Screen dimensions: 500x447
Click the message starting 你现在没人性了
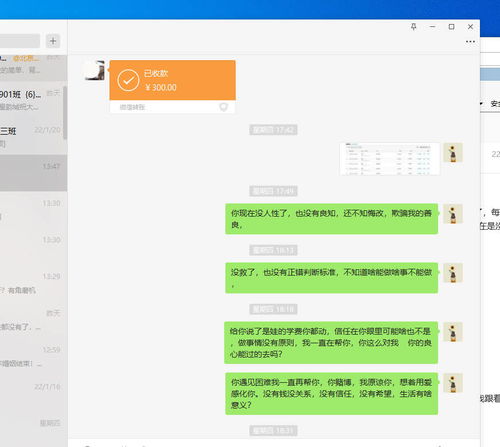click(331, 219)
